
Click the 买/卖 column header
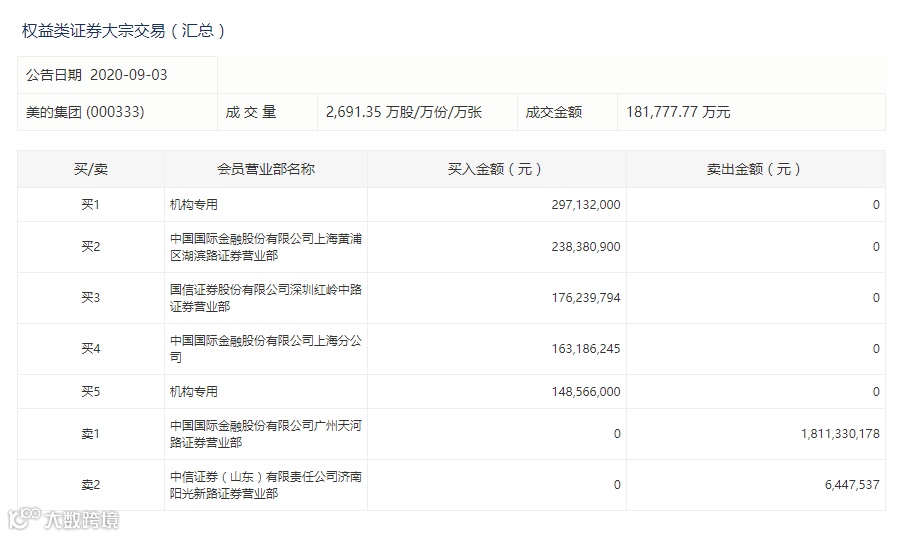coord(91,169)
